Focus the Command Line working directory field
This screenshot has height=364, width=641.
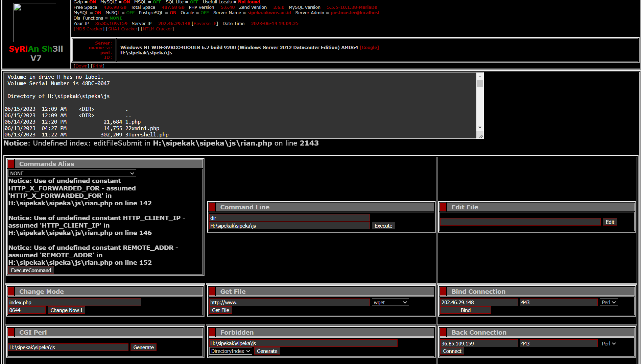(289, 226)
